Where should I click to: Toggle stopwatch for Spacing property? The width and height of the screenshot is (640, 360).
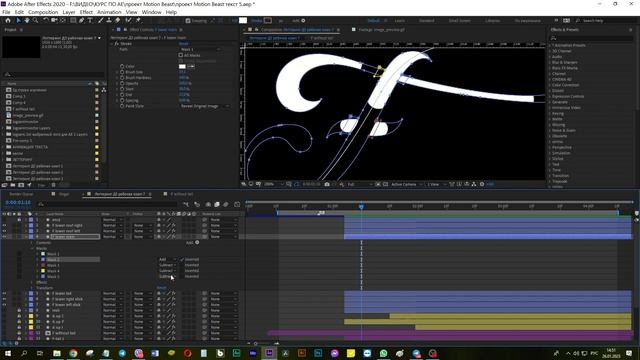(122, 100)
